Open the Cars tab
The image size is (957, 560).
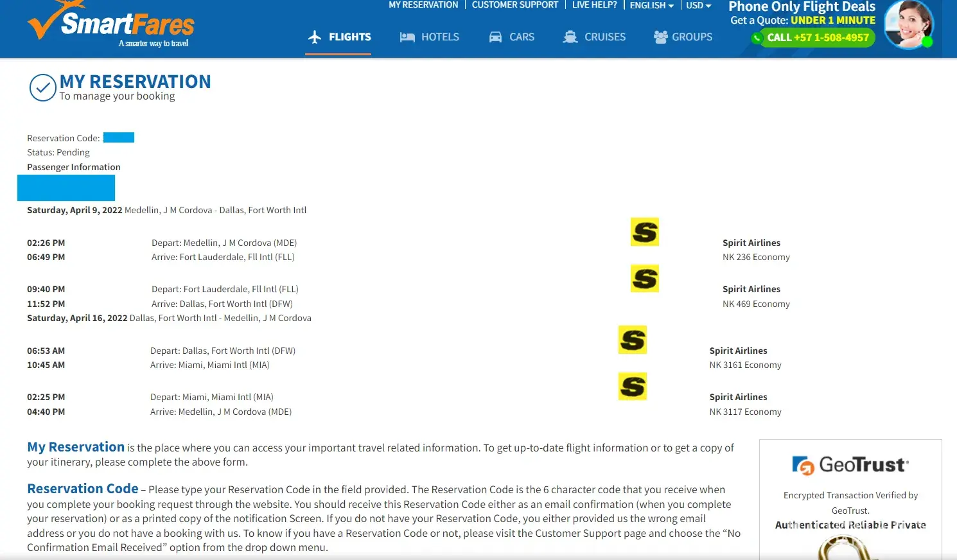tap(511, 37)
